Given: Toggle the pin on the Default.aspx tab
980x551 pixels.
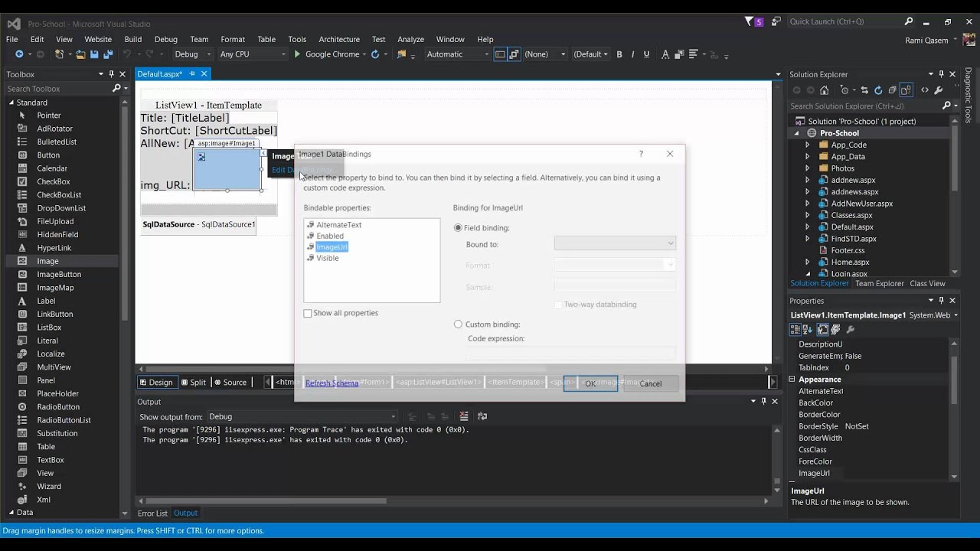Looking at the screenshot, I should click(192, 74).
